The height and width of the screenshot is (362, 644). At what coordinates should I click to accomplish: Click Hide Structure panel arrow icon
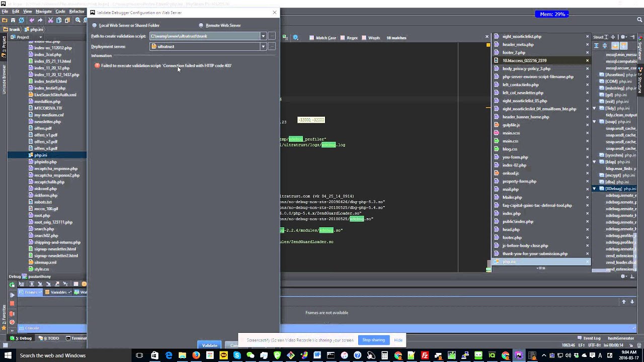(x=632, y=37)
